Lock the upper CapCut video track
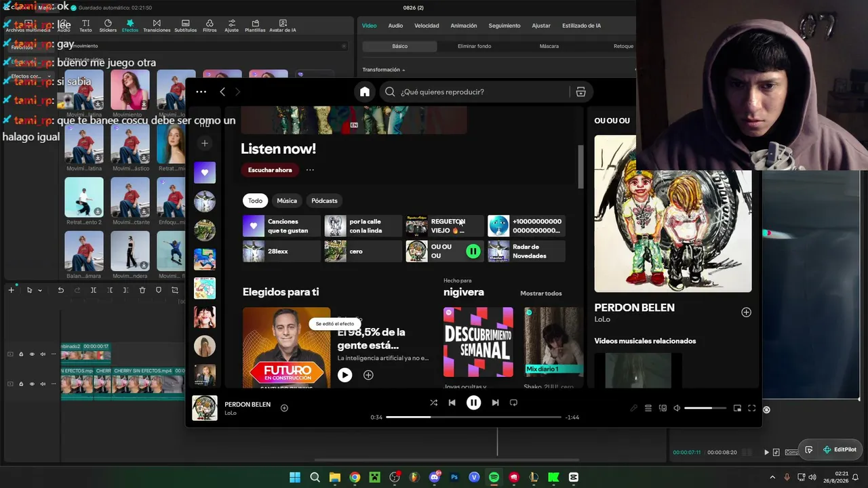Screen dimensions: 868x488 (21, 354)
